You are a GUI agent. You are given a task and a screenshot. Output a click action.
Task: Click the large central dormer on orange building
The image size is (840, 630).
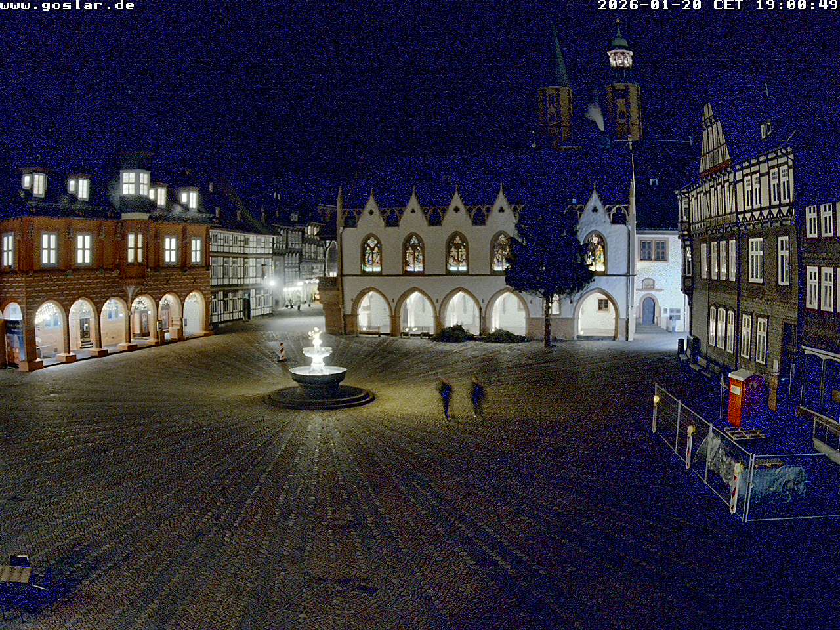[x=136, y=182]
